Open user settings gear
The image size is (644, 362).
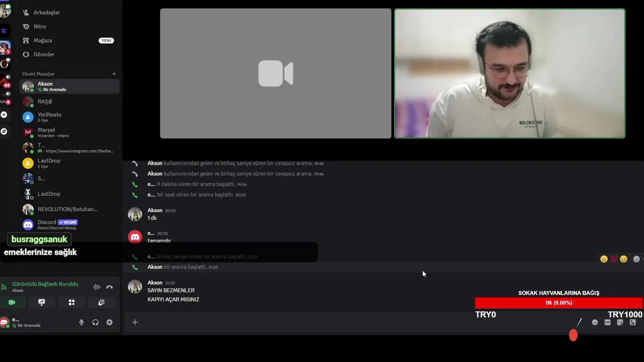point(110,322)
